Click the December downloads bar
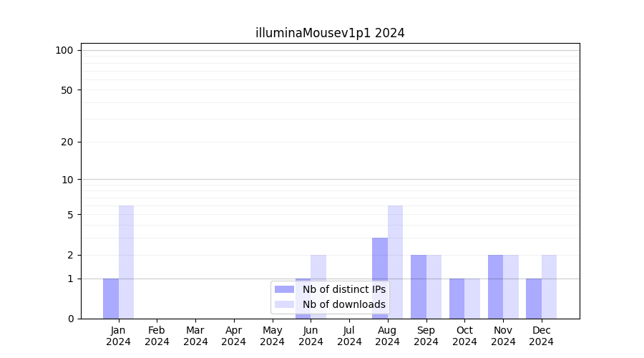The image size is (644, 358). (x=549, y=286)
